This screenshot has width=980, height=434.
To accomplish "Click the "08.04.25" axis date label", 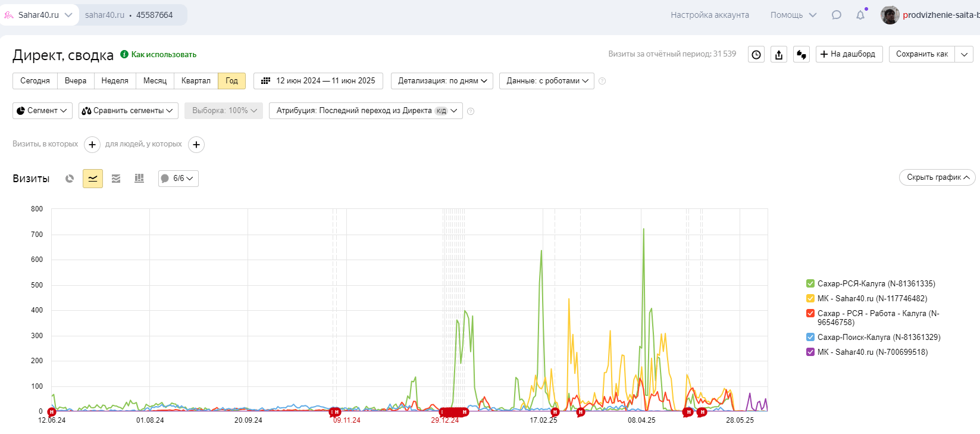I will pos(641,420).
